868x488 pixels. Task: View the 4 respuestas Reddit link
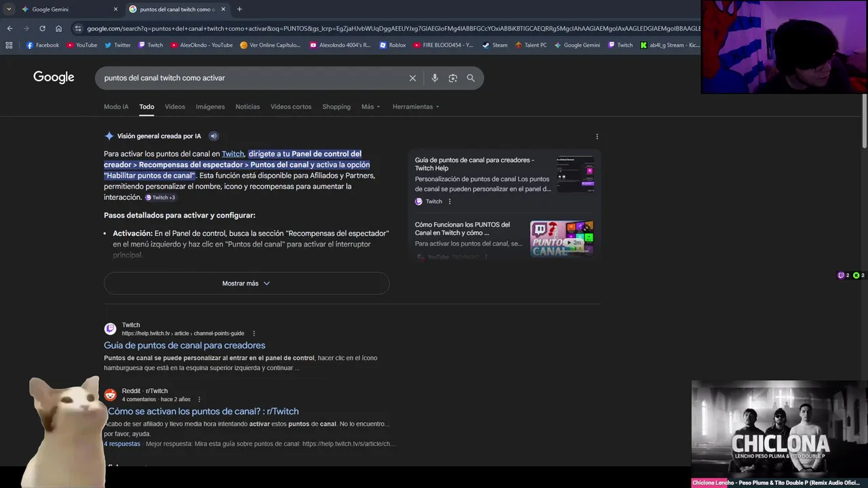(122, 444)
